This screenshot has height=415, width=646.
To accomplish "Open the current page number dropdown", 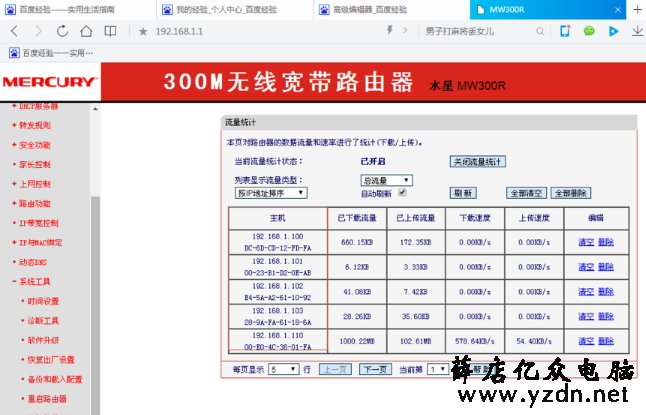I will point(438,369).
